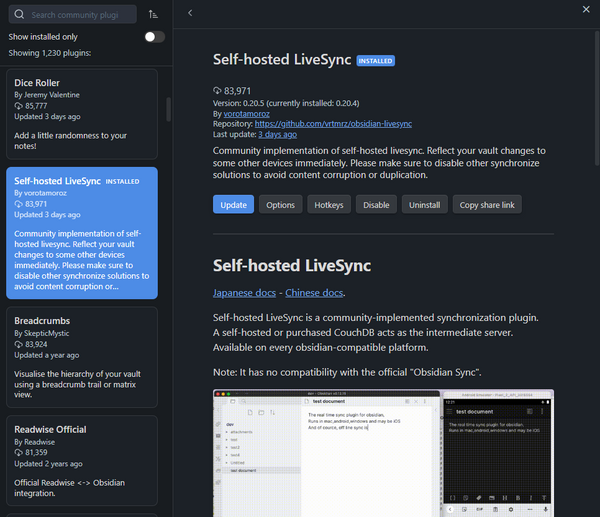Close the community plugins dialog

pos(586,9)
